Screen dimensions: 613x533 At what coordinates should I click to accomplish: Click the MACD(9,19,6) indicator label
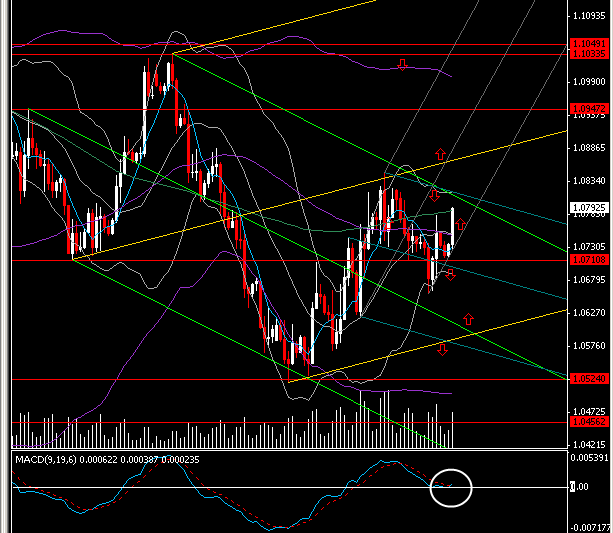[x=107, y=459]
